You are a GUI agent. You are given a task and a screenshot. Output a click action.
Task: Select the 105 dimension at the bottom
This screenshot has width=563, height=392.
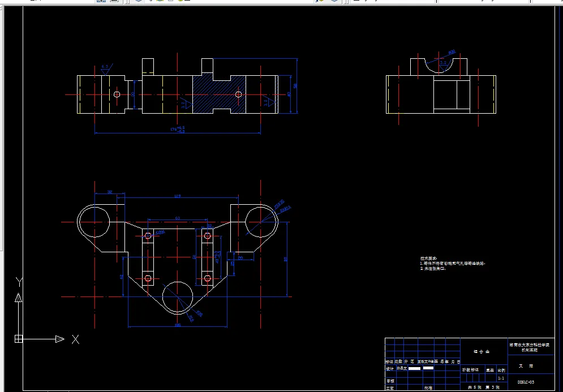click(x=177, y=325)
